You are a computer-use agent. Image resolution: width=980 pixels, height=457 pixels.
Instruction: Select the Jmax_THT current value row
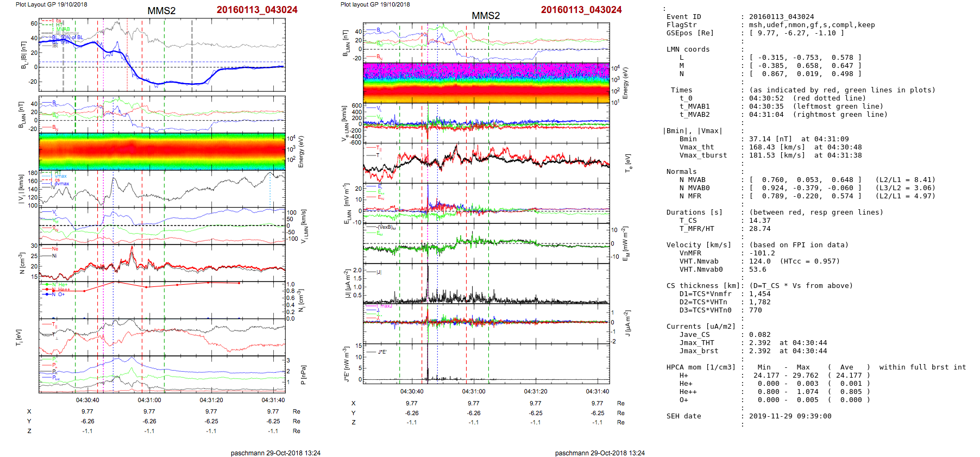click(696, 343)
